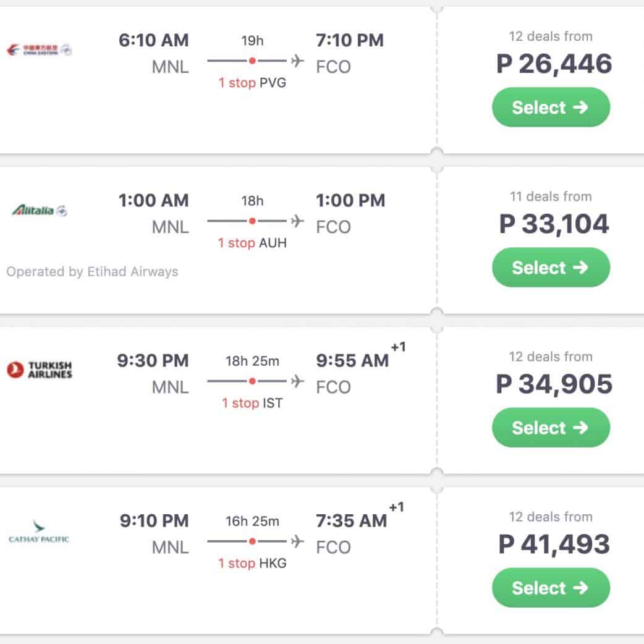
Task: Click the China Eastern airline logo
Action: tap(39, 49)
